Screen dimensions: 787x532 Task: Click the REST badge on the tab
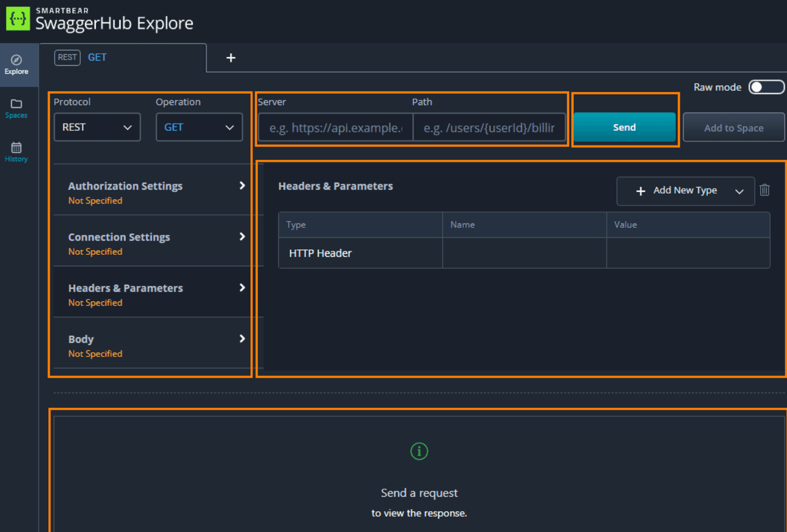67,57
